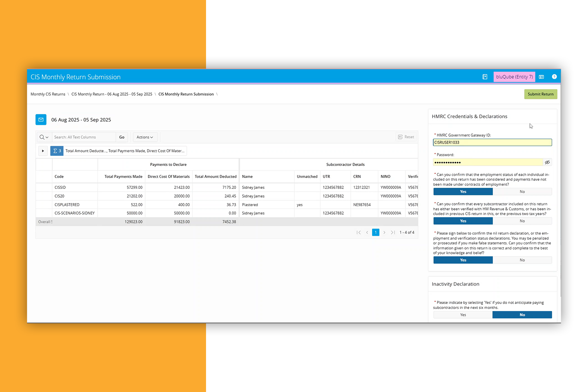Click the sigma aggregate icon

(57, 151)
